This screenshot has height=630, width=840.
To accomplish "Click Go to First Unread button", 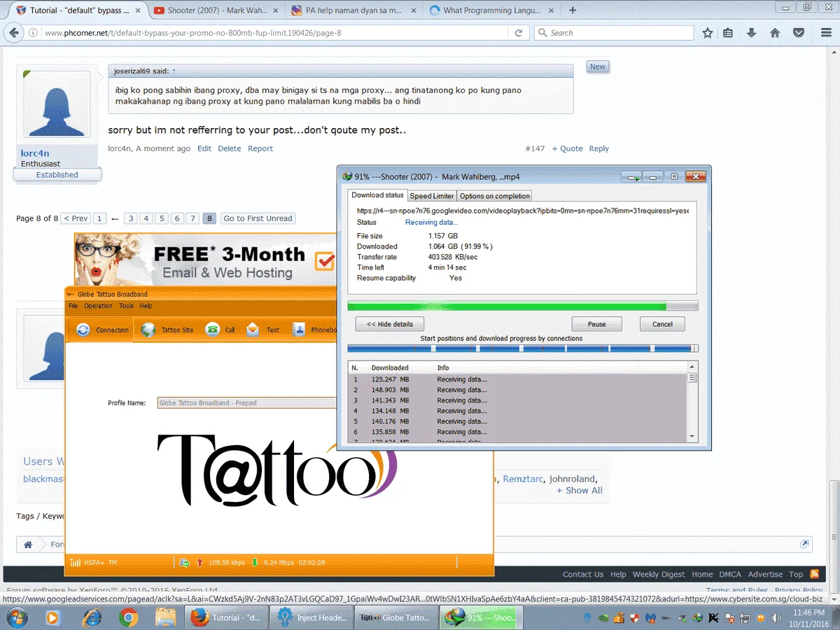I will pos(258,218).
